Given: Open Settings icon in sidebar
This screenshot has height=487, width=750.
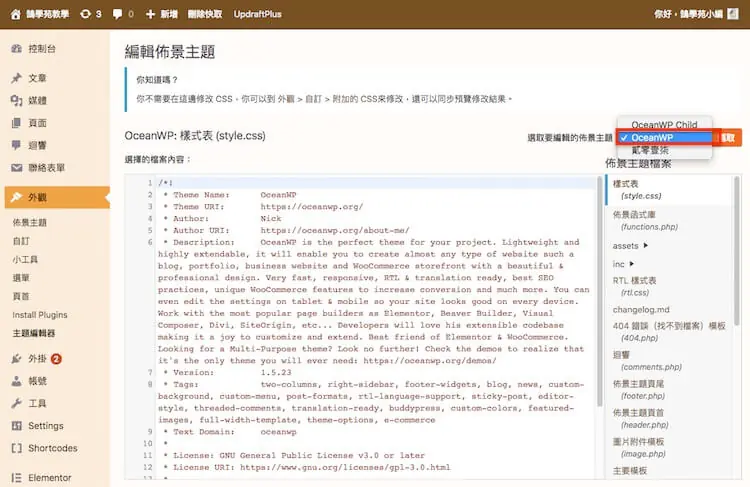Looking at the screenshot, I should (16, 426).
